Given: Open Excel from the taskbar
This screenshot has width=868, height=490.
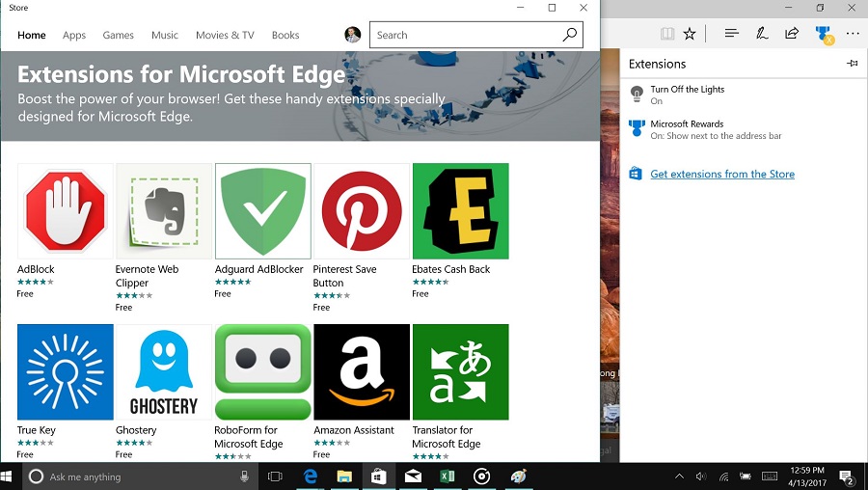Looking at the screenshot, I should pos(448,476).
